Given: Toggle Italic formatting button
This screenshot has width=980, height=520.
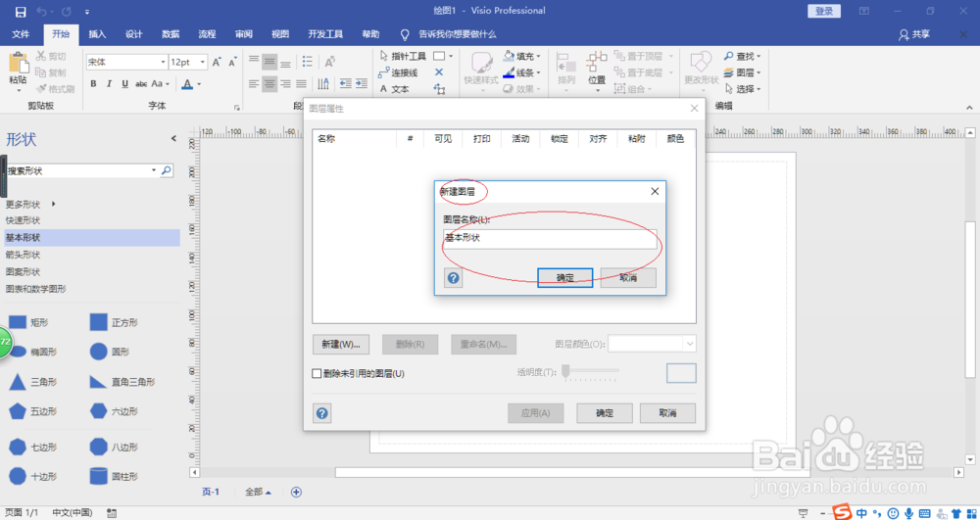Looking at the screenshot, I should point(109,83).
